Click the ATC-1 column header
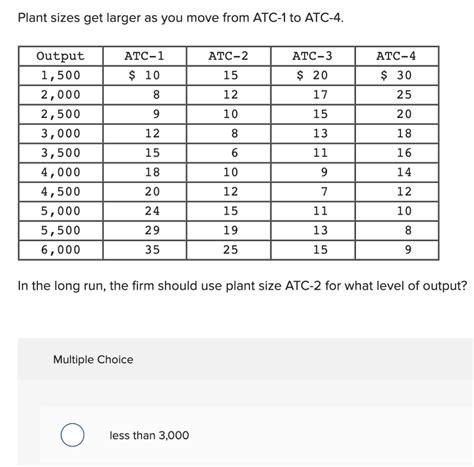 point(145,56)
